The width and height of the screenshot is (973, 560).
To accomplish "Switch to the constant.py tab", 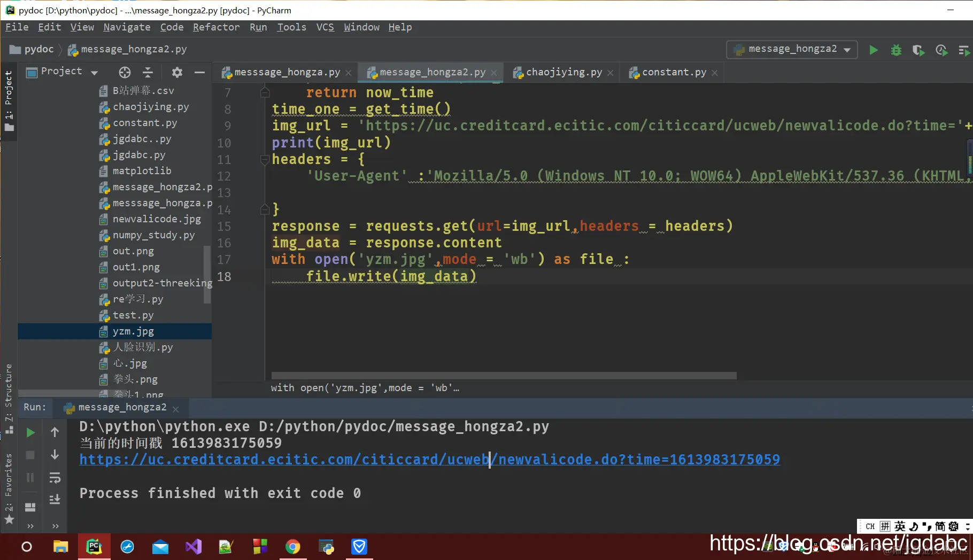I will click(x=674, y=72).
